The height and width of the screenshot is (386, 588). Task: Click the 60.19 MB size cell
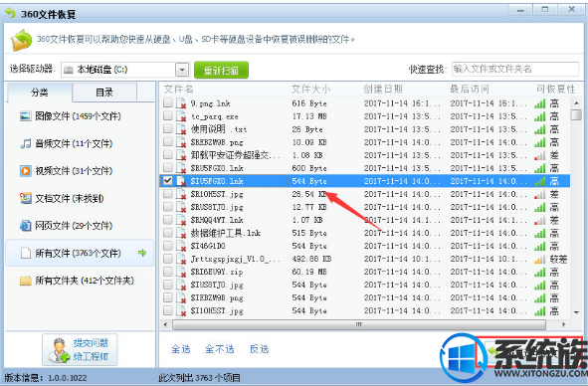(309, 272)
